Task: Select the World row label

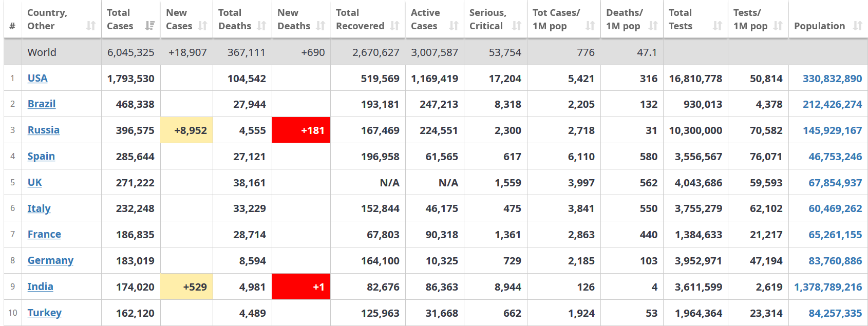Action: [42, 52]
